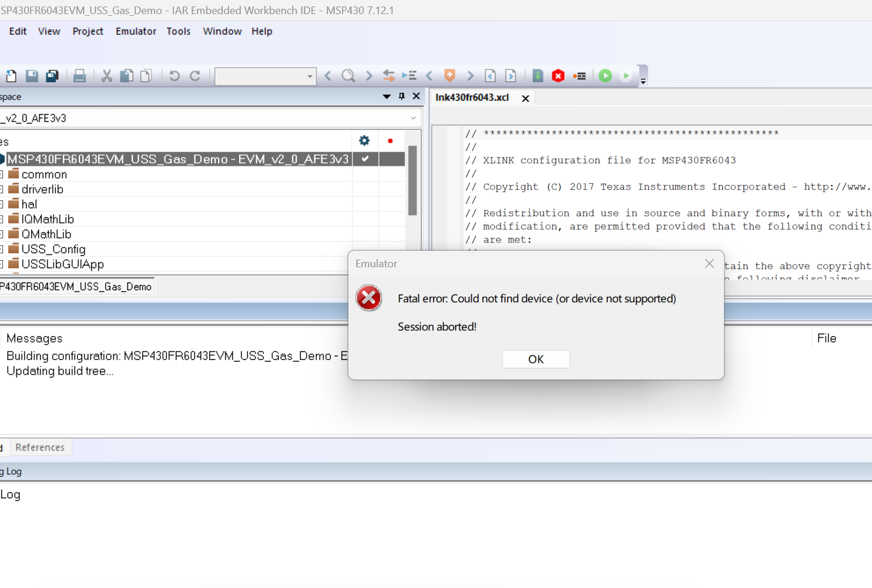Click the Find magnifier icon

pos(348,76)
